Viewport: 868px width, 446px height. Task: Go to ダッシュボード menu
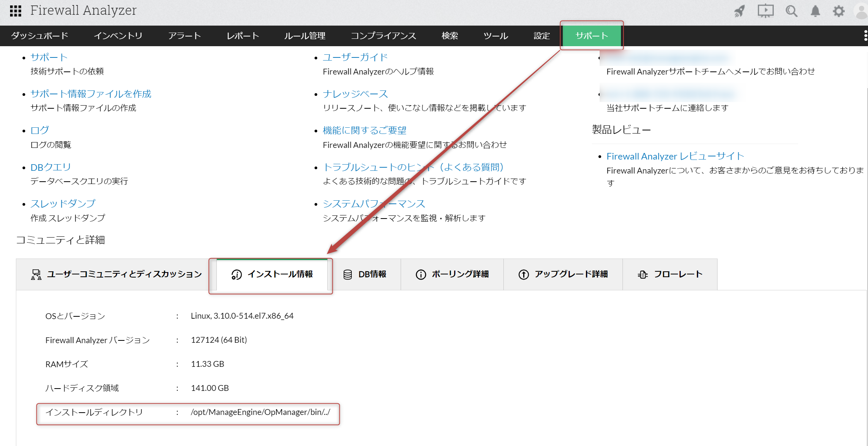(x=40, y=36)
